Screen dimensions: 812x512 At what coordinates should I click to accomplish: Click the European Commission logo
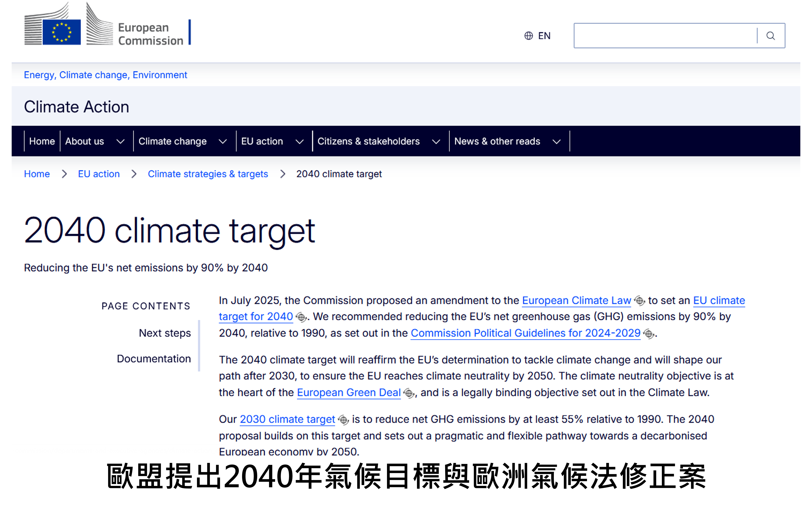(x=107, y=24)
